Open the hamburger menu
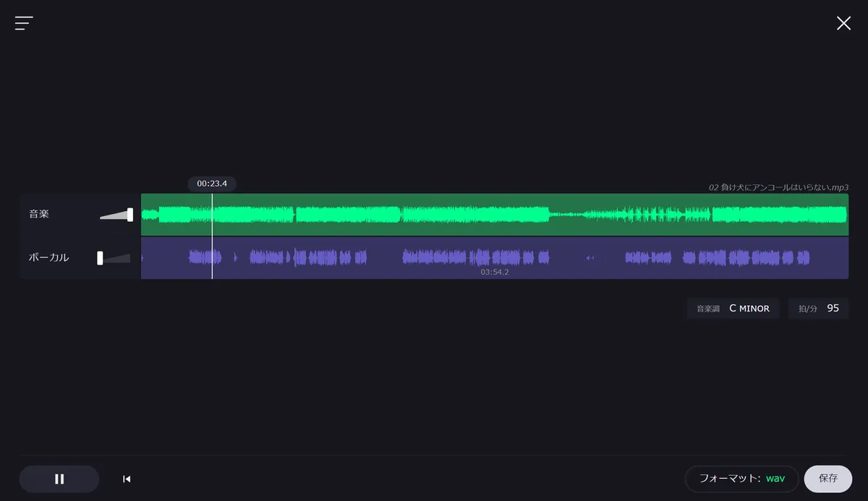This screenshot has width=868, height=501. point(24,23)
